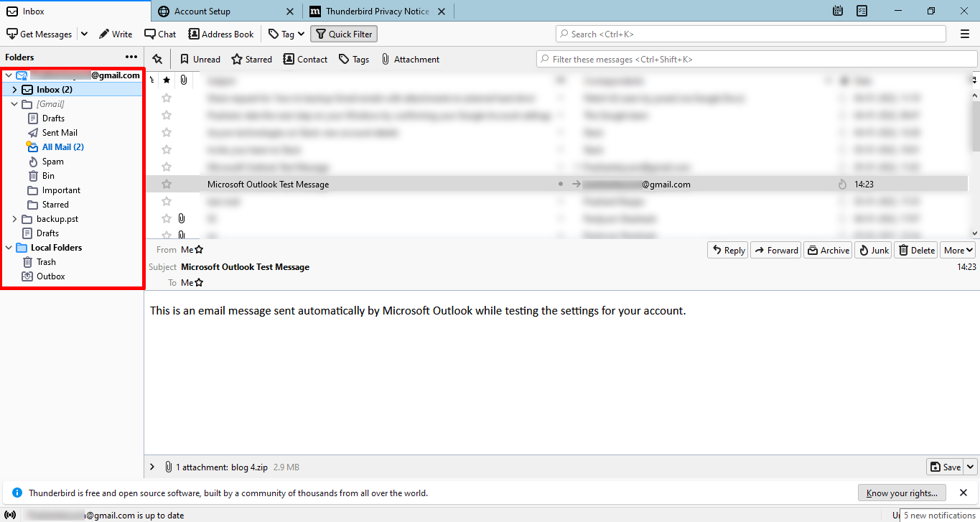Star the Microsoft Outlook Test Message row
The image size is (980, 522).
point(167,185)
